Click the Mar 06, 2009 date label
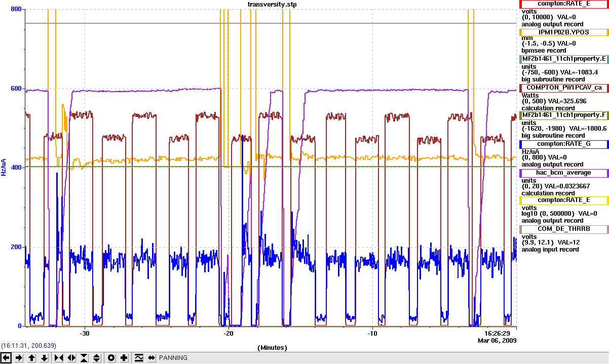This screenshot has width=609, height=364. coord(497,341)
